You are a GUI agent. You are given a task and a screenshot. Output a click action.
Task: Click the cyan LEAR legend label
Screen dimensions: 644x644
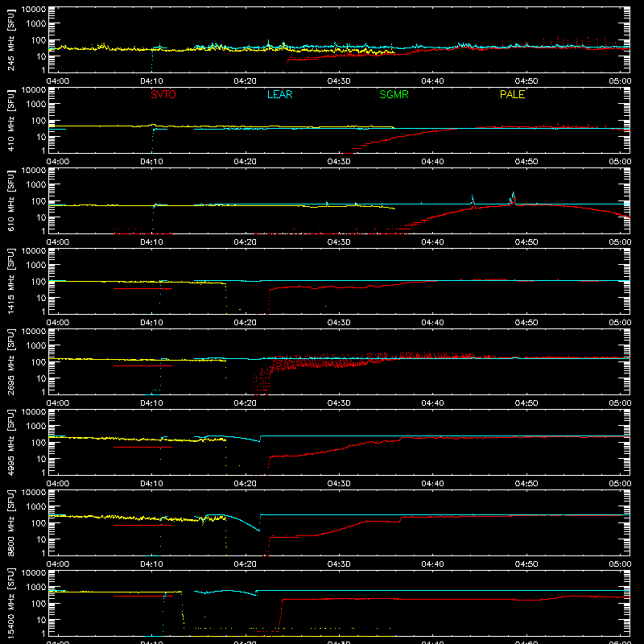[x=279, y=94]
